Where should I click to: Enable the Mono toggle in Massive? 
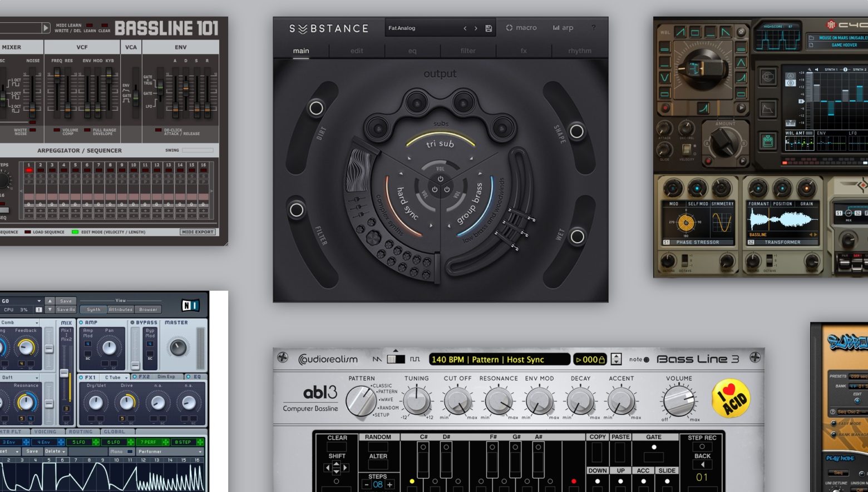coord(131,452)
